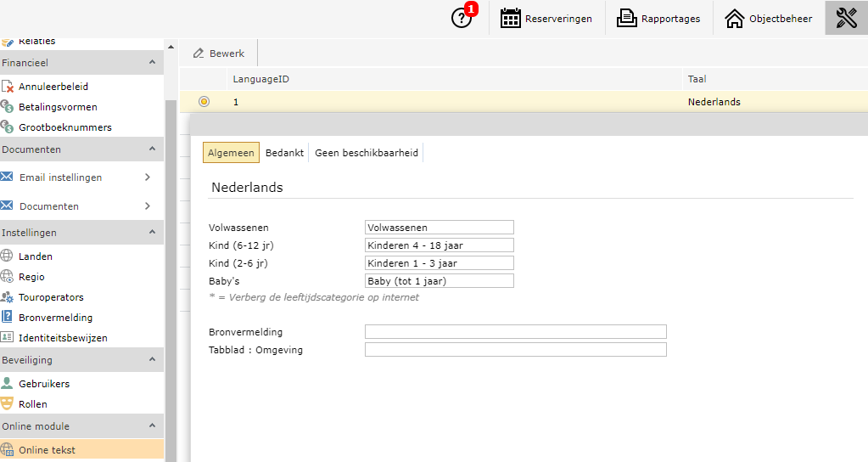The width and height of the screenshot is (868, 462).
Task: Expand Documenten submenu arrow
Action: [148, 206]
